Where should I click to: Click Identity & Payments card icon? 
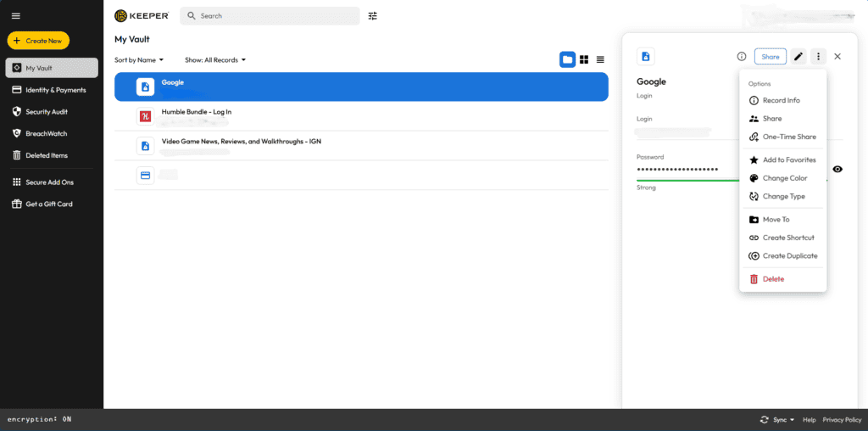[x=17, y=90]
